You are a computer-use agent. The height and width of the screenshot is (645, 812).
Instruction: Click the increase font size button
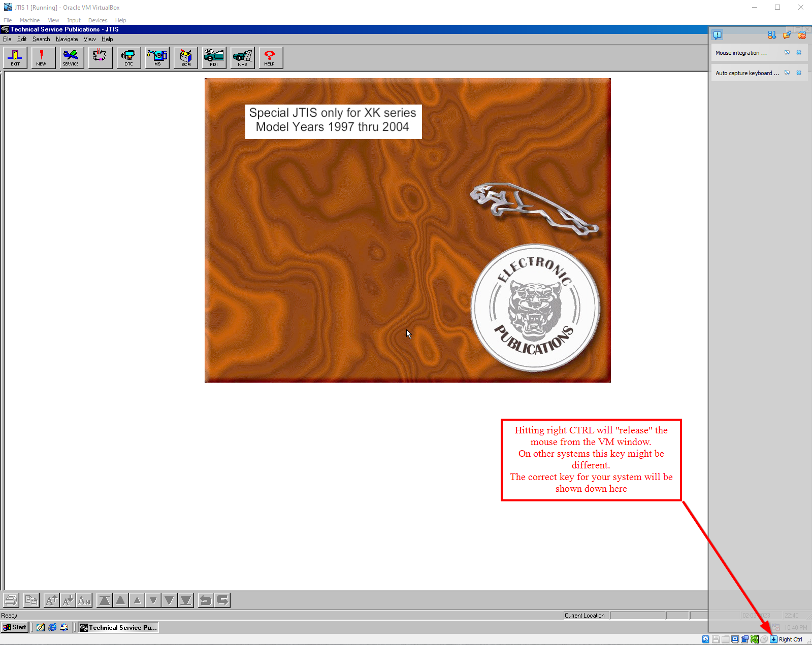pos(51,600)
